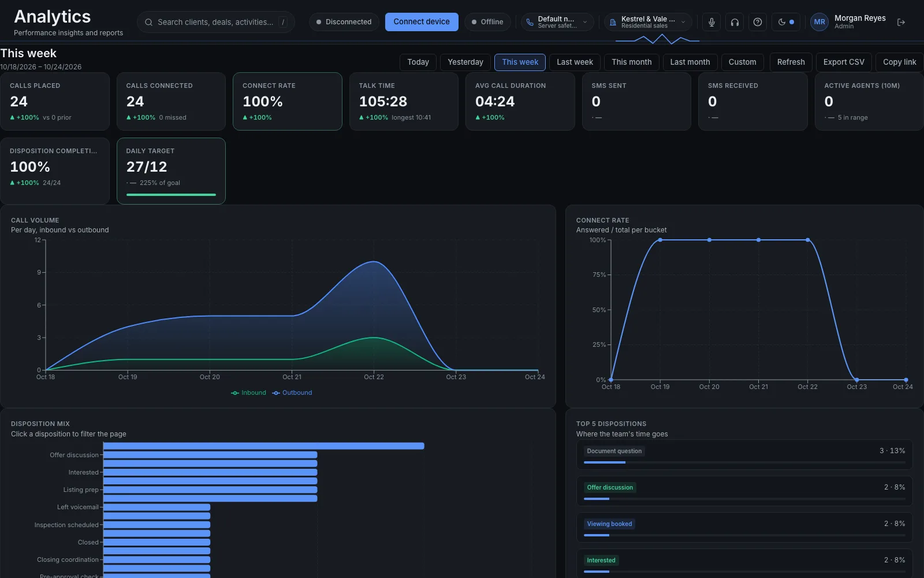This screenshot has width=924, height=578.
Task: Click the Document question disposition tag
Action: coord(614,451)
